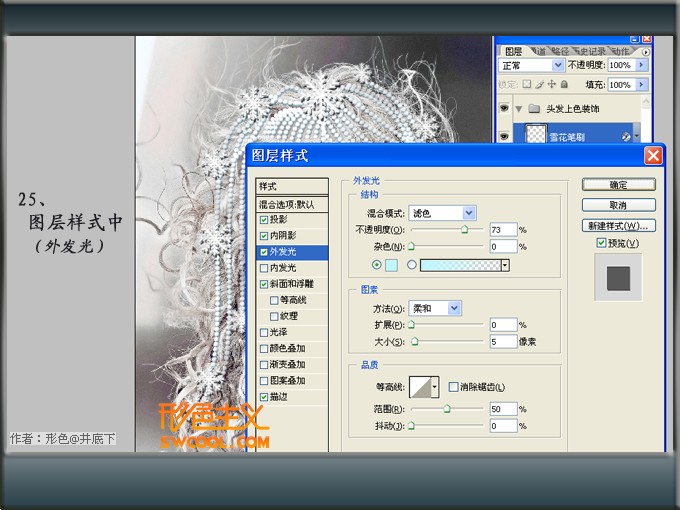Toggle the 消除锯齿 checkbox
This screenshot has height=510, width=680.
point(453,387)
